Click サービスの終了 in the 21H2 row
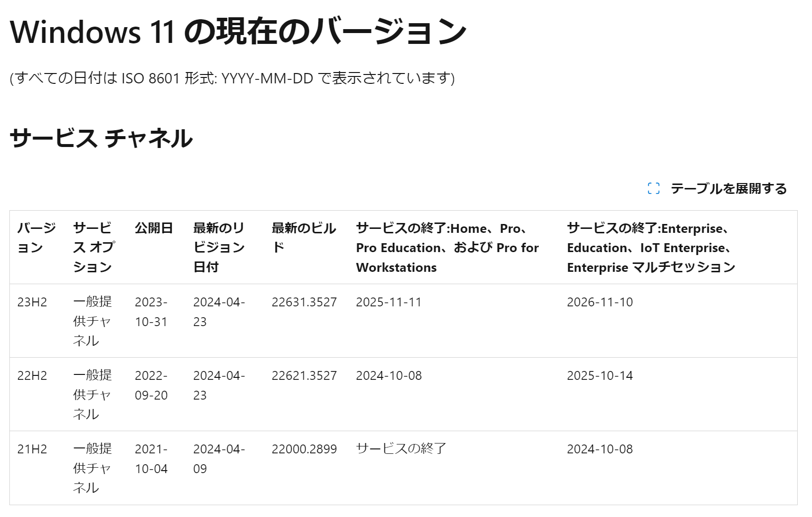 click(x=401, y=448)
